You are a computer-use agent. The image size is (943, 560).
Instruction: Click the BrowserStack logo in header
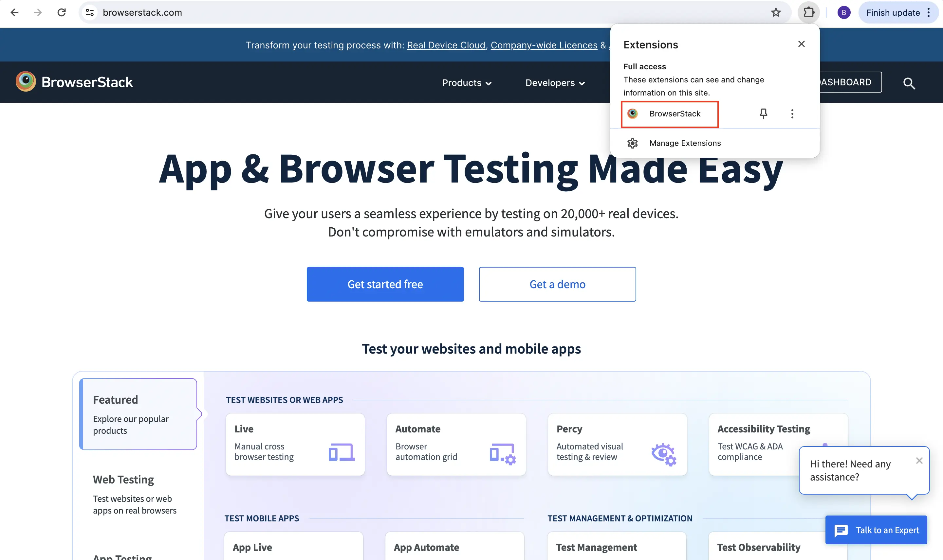[74, 82]
